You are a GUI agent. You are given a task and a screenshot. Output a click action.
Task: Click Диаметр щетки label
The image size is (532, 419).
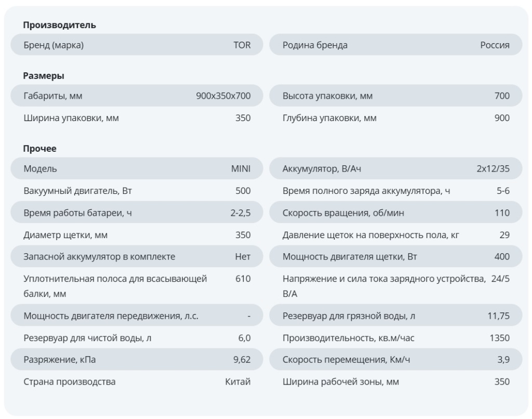[x=65, y=235]
